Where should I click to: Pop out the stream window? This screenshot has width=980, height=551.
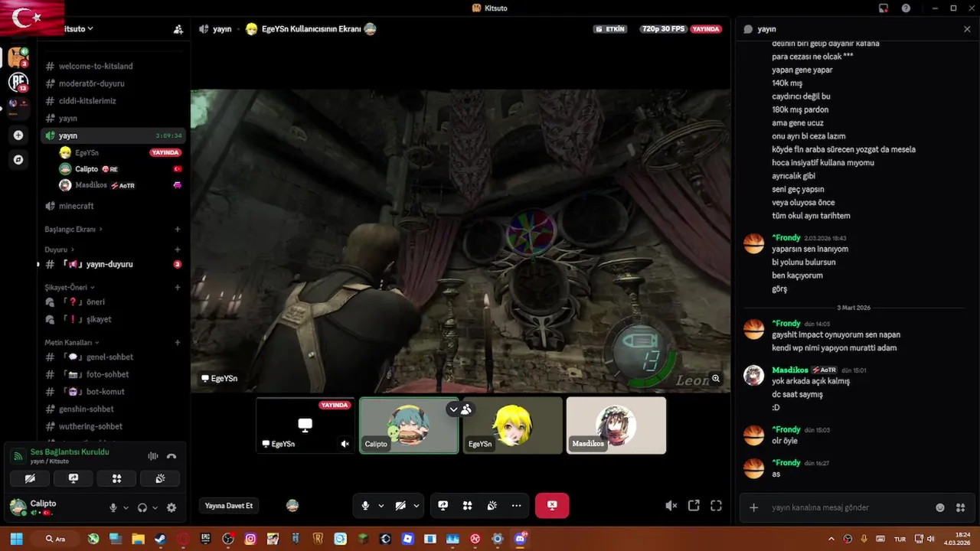694,506
